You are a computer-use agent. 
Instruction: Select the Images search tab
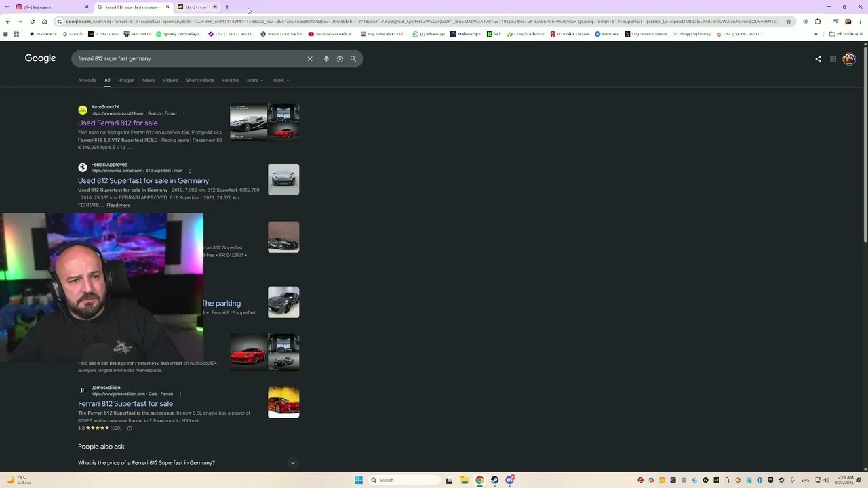point(126,80)
